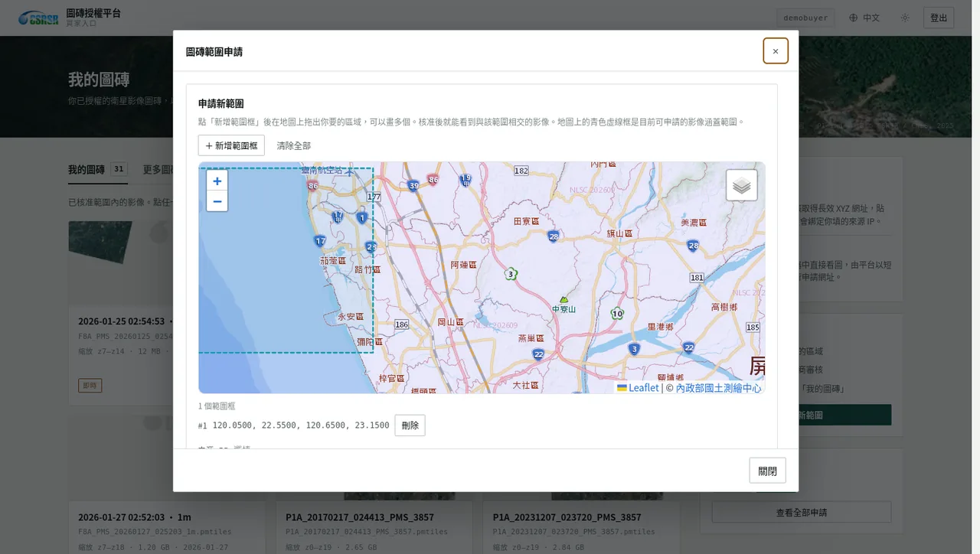980x554 pixels.
Task: Click the 田寮區 label on the map
Action: click(x=527, y=220)
